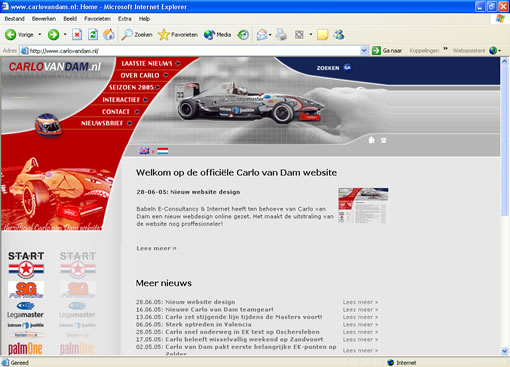
Task: Click the START sponsor logo
Action: [26, 265]
